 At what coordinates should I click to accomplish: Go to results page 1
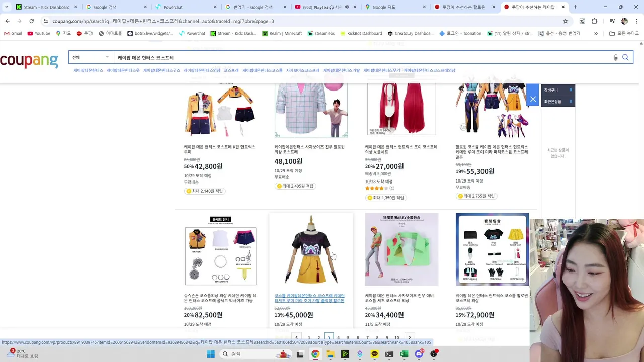pos(309,338)
